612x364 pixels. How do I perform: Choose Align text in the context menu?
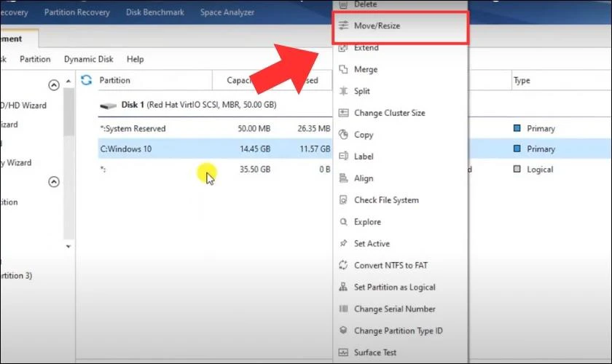tap(364, 178)
